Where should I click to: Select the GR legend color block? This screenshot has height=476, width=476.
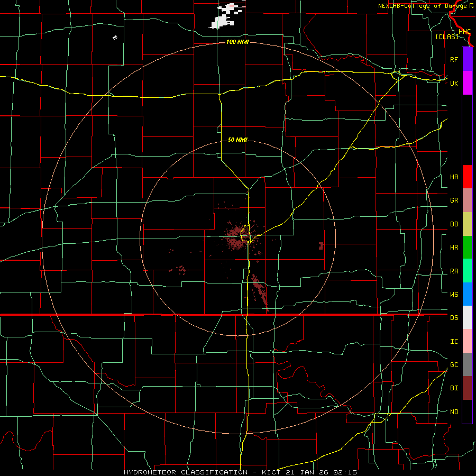point(467,200)
